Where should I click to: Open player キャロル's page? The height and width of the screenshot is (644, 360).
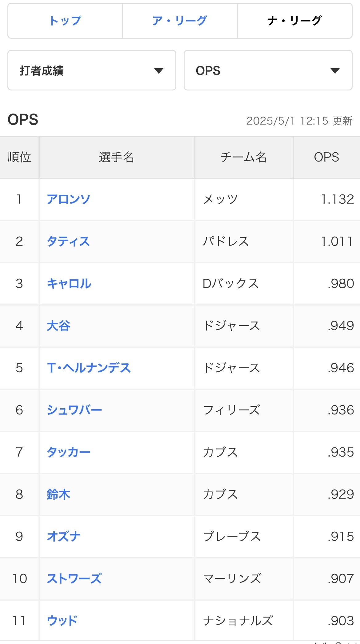click(x=69, y=284)
